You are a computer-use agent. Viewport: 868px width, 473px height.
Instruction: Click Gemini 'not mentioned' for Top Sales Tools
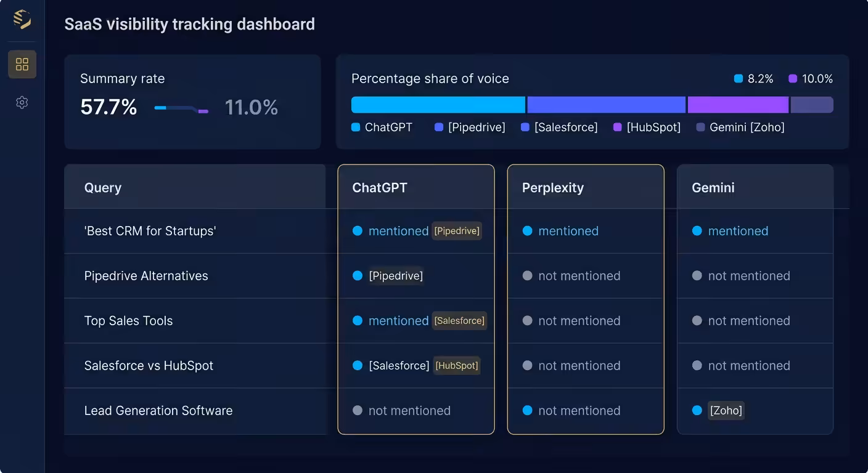tap(749, 321)
